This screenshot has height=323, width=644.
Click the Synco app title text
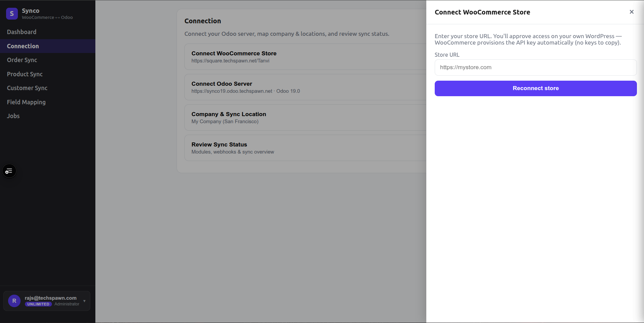(31, 11)
